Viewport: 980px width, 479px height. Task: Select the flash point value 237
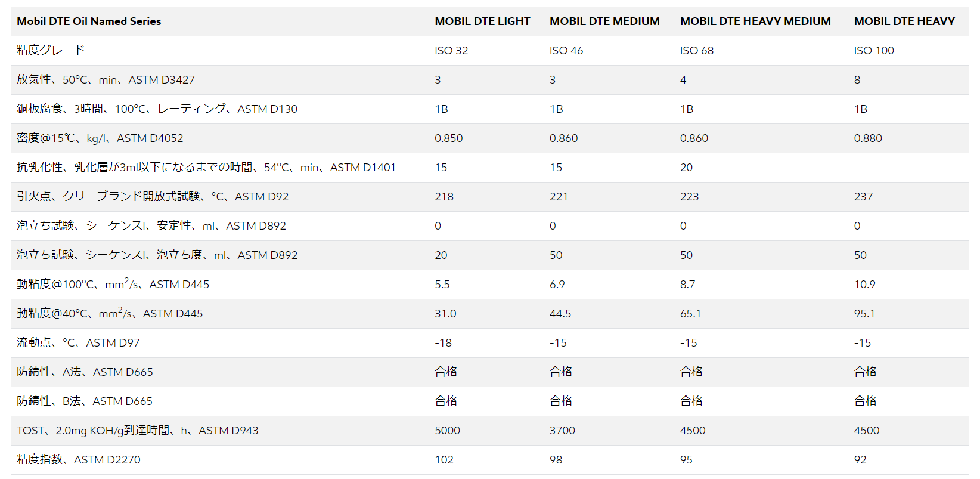[863, 197]
